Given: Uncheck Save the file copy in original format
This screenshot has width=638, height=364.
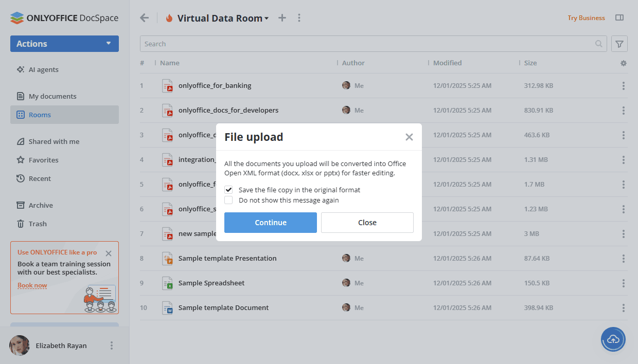Looking at the screenshot, I should pyautogui.click(x=228, y=190).
